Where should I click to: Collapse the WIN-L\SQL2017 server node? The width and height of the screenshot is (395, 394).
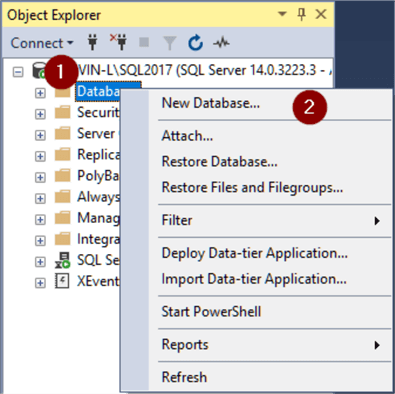[x=18, y=72]
